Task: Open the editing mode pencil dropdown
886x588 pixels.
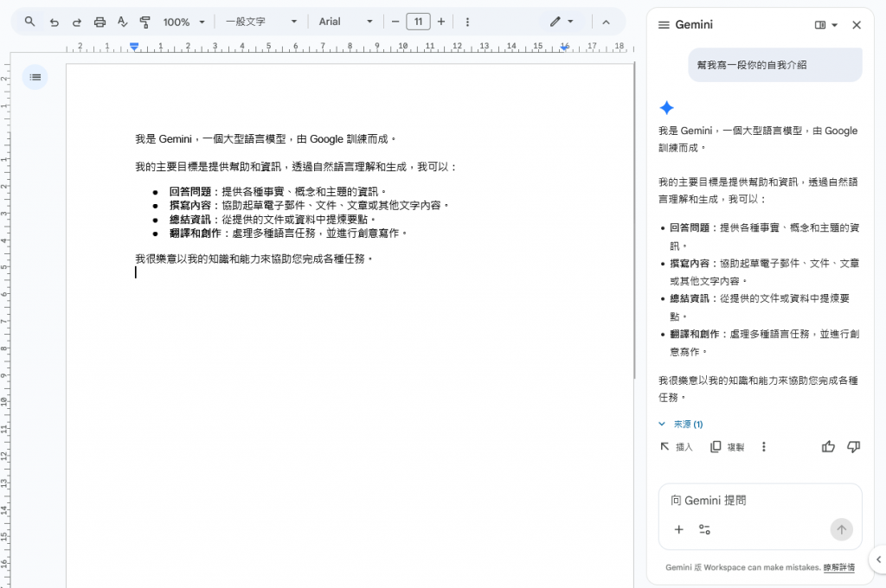Action: [562, 22]
